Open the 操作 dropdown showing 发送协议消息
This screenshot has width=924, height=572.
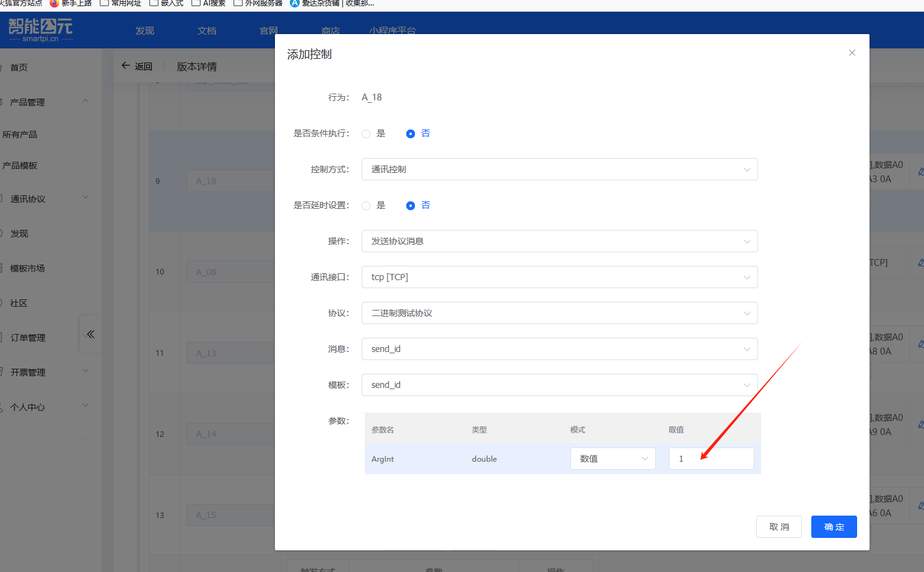click(x=559, y=241)
